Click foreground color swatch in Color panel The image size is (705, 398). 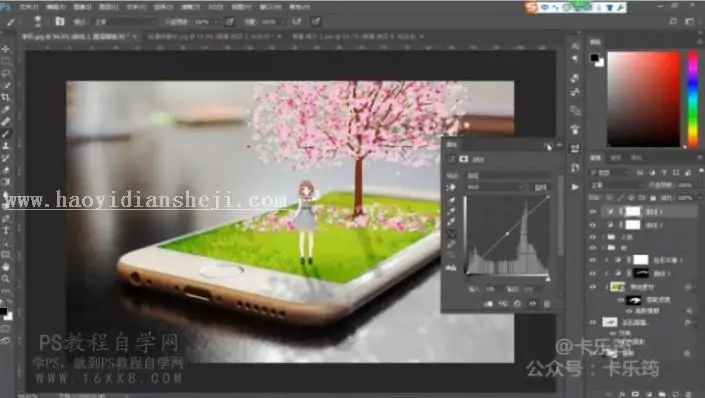tap(594, 58)
